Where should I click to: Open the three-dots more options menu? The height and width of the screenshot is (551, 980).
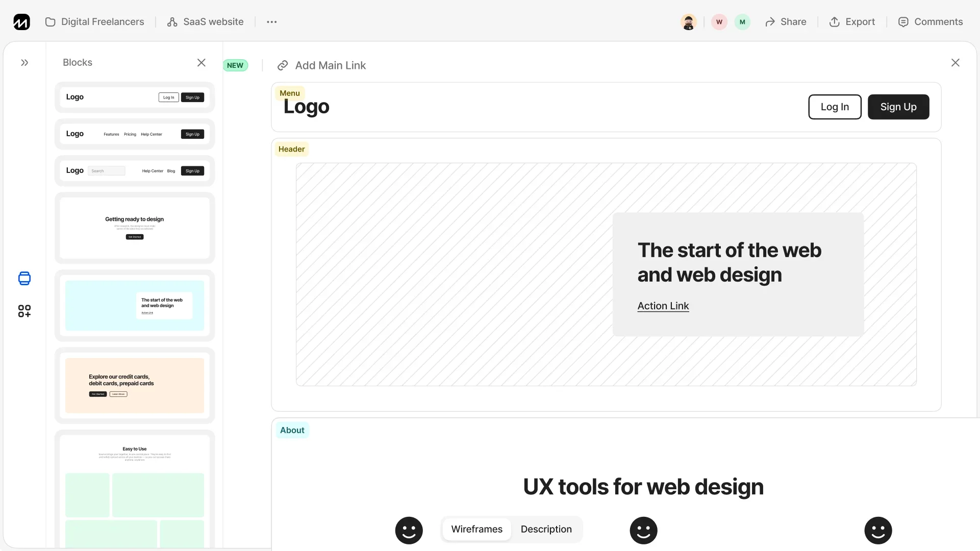[x=272, y=22]
